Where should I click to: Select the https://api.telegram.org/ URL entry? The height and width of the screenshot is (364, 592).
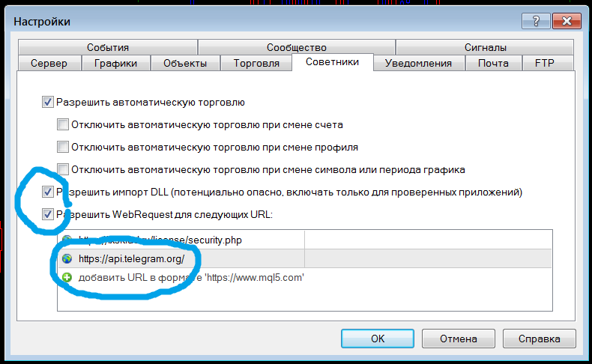(305, 258)
